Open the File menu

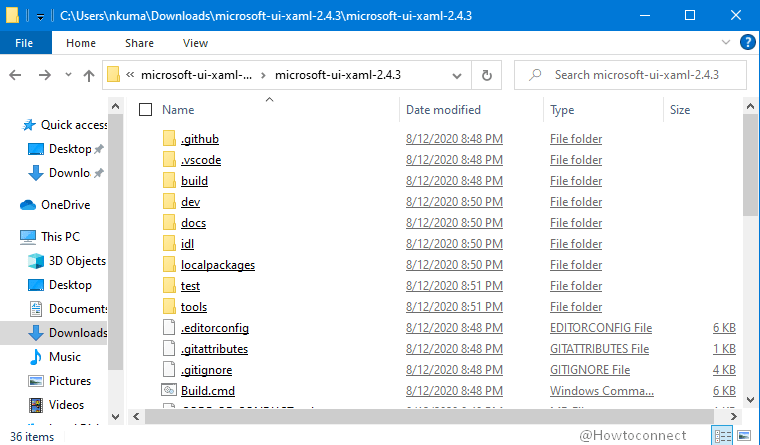tap(24, 43)
